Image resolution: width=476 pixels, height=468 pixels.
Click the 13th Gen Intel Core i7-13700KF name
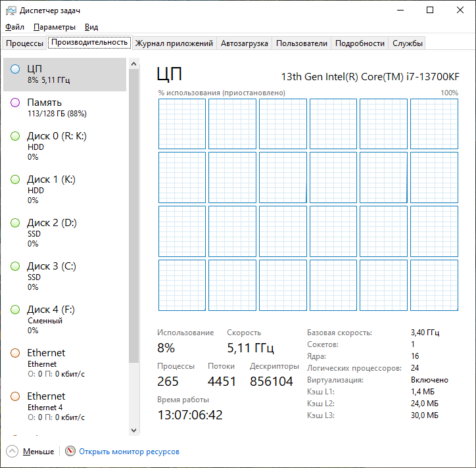point(370,77)
